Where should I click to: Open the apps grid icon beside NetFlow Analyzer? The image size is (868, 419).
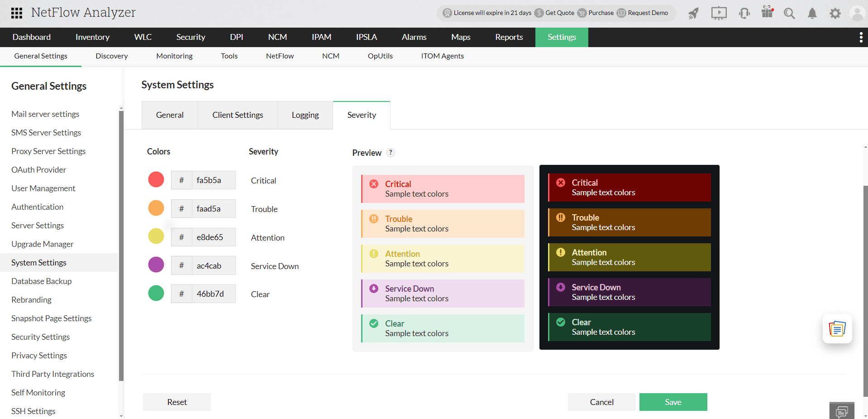click(16, 13)
